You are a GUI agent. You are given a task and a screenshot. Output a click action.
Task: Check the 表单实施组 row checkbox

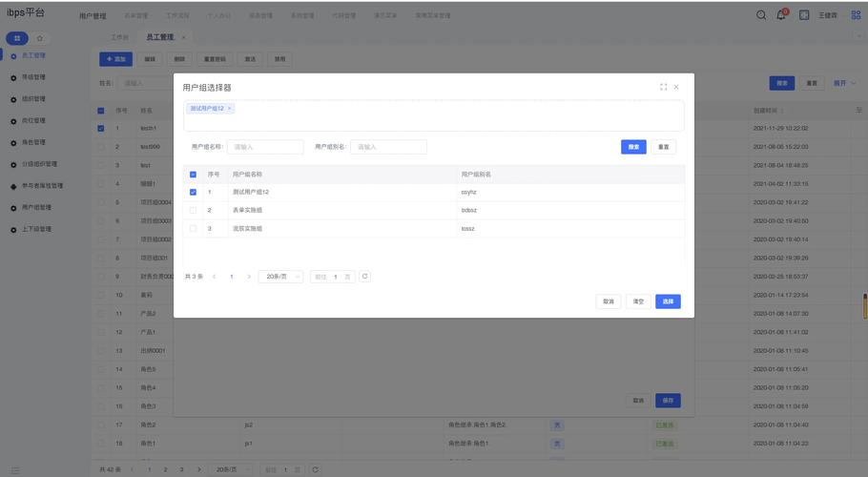coord(194,210)
